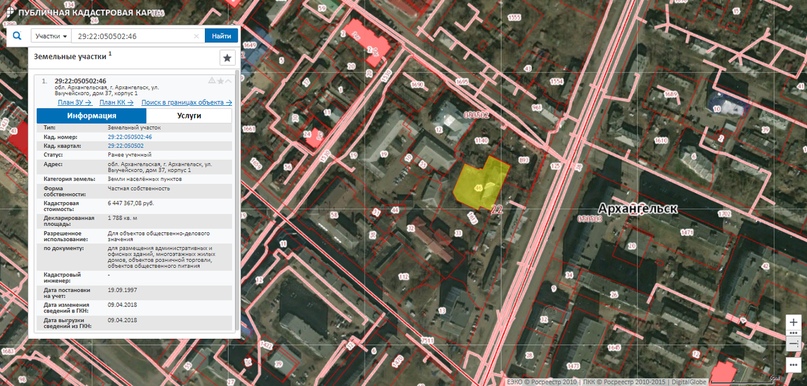Click the Найти search button

221,36
